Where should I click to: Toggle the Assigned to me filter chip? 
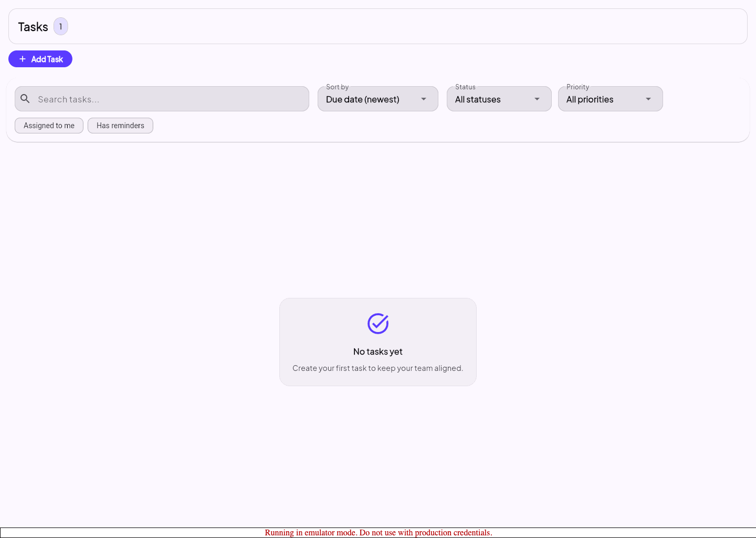coord(49,126)
